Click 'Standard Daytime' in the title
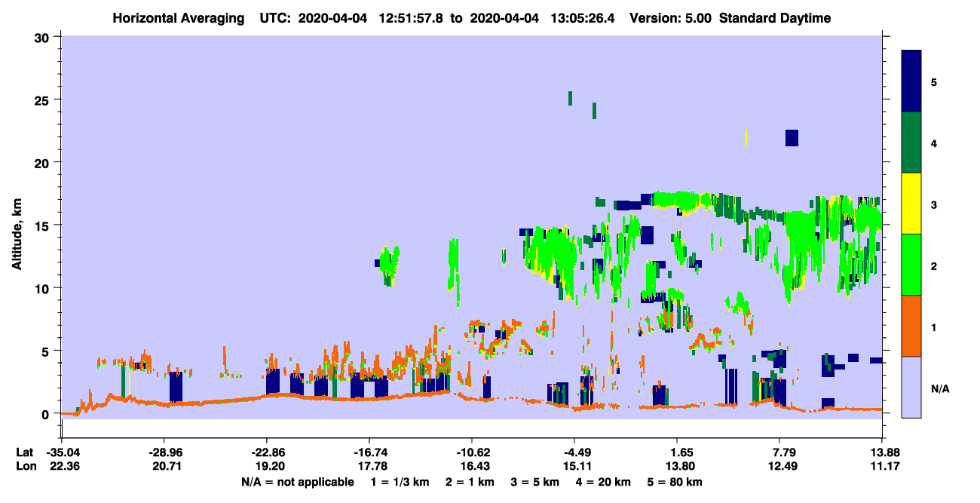 pos(775,18)
